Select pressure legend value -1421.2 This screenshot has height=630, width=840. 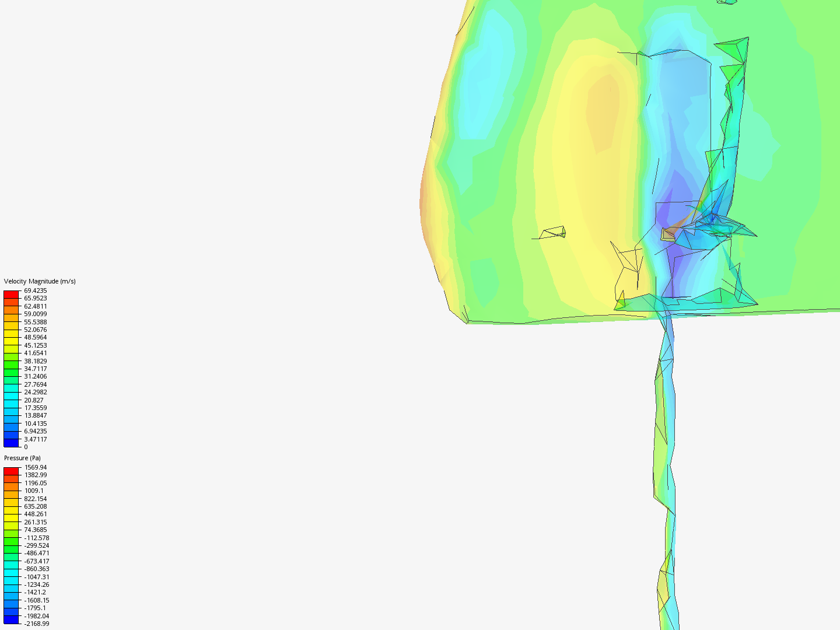35,592
